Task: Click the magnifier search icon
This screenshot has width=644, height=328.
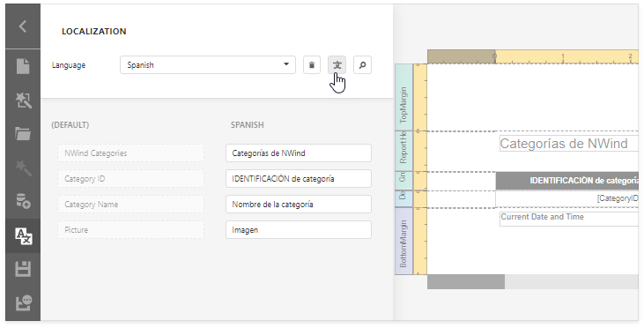Action: pos(362,65)
